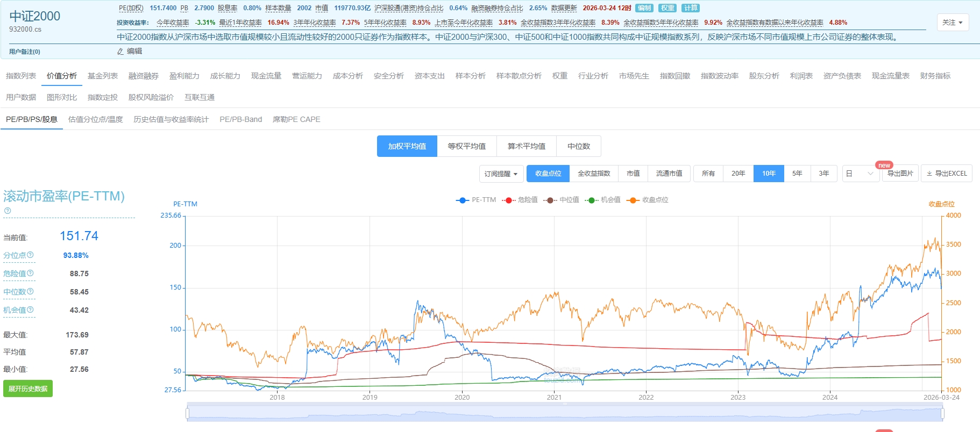Image resolution: width=980 pixels, height=432 pixels.
Task: Click the 编制 badge in header
Action: coord(644,8)
